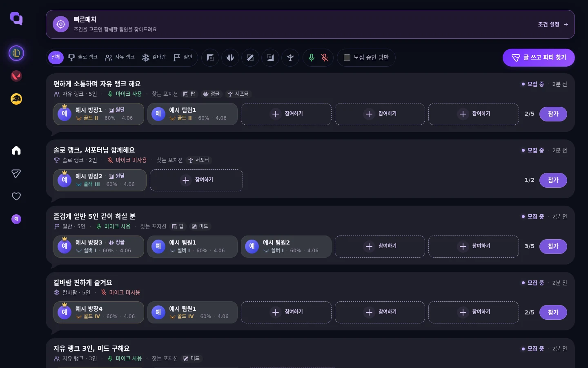The height and width of the screenshot is (368, 588).
Task: Open the user profile avatar in sidebar
Action: (x=16, y=219)
